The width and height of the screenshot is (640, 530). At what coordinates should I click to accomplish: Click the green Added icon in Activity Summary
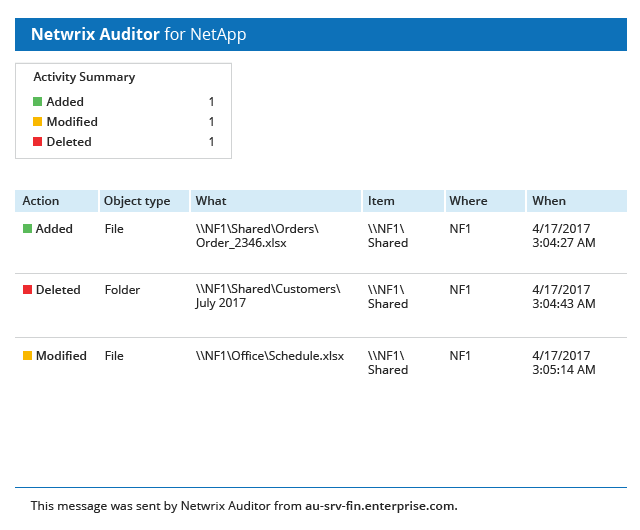click(x=38, y=101)
